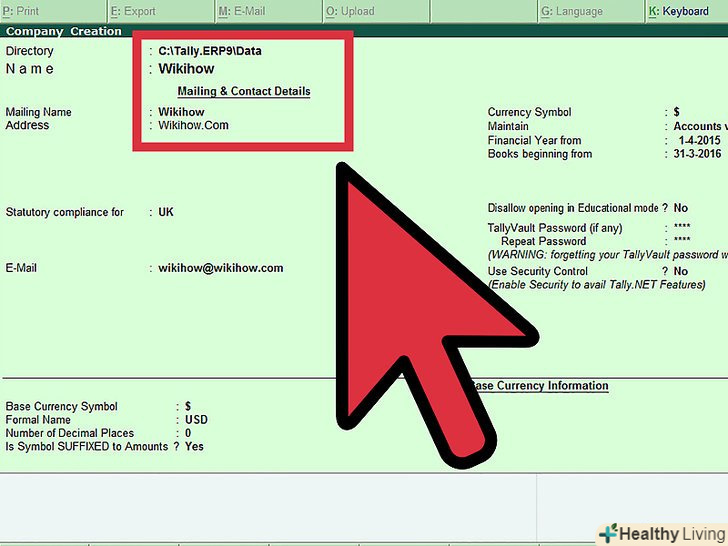Click Number of Decimal Places value 0
Screen dimensions: 728x546
pos(188,433)
